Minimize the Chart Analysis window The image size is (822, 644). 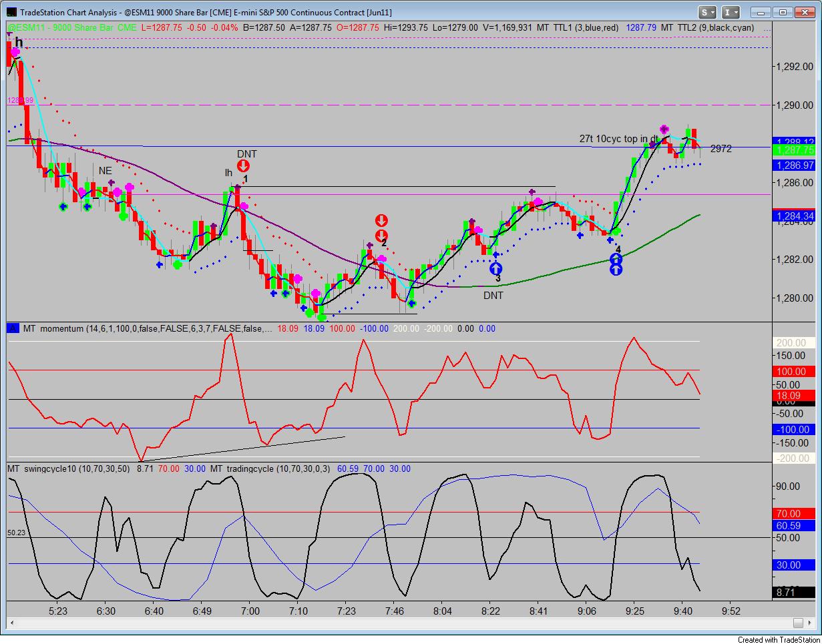(x=761, y=12)
